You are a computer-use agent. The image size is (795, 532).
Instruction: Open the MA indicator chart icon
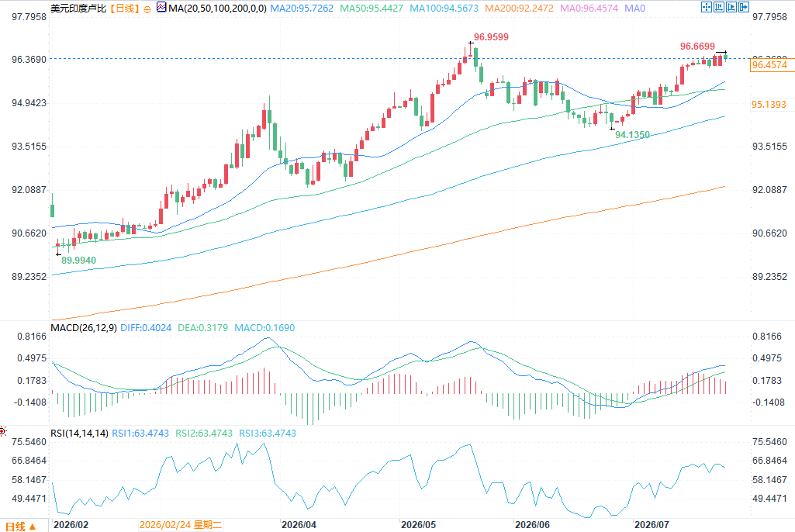click(161, 8)
